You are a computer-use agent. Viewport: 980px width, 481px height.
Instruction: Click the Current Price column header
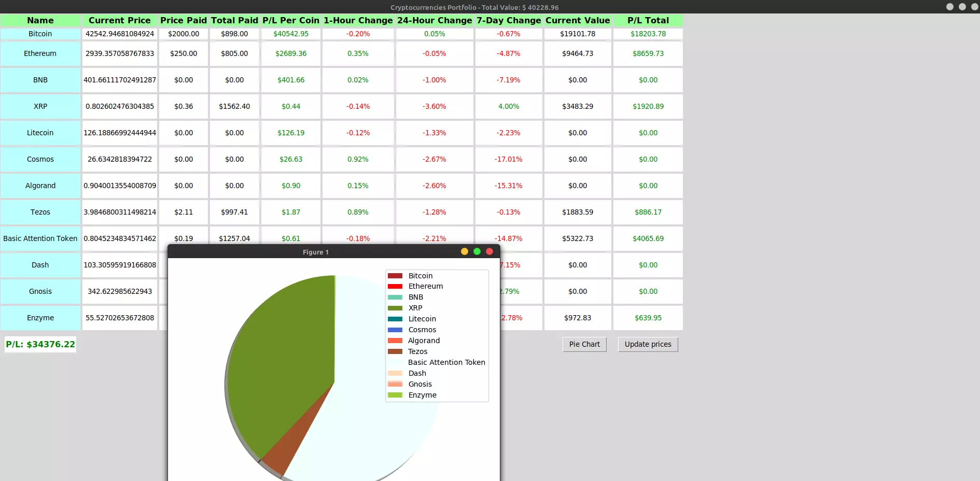coord(119,20)
